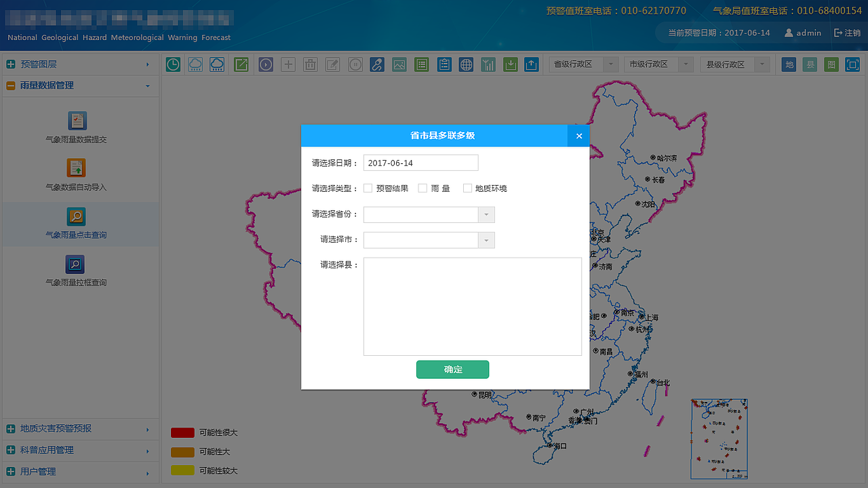This screenshot has width=868, height=488.
Task: Click the green edit-square toolbar icon
Action: [241, 64]
